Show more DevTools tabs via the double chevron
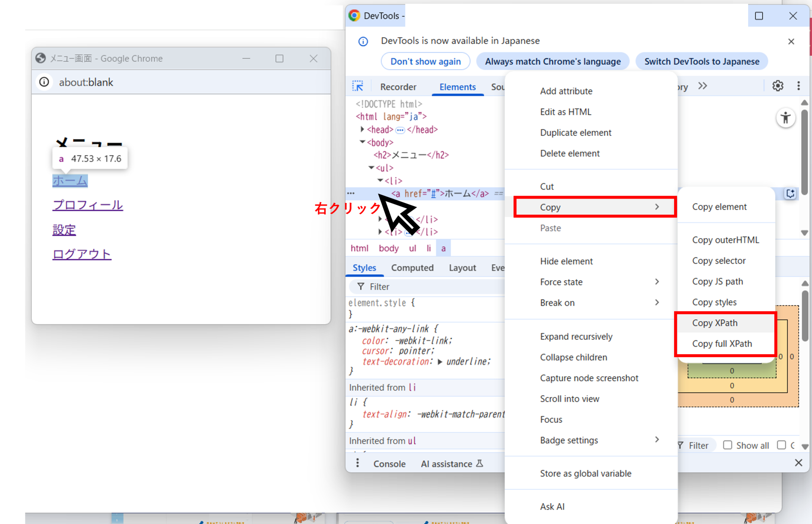This screenshot has width=812, height=524. pyautogui.click(x=702, y=86)
